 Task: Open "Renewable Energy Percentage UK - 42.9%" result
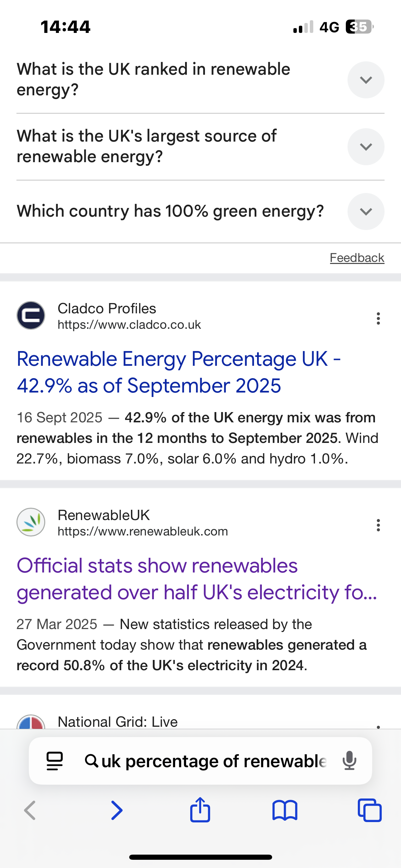178,372
